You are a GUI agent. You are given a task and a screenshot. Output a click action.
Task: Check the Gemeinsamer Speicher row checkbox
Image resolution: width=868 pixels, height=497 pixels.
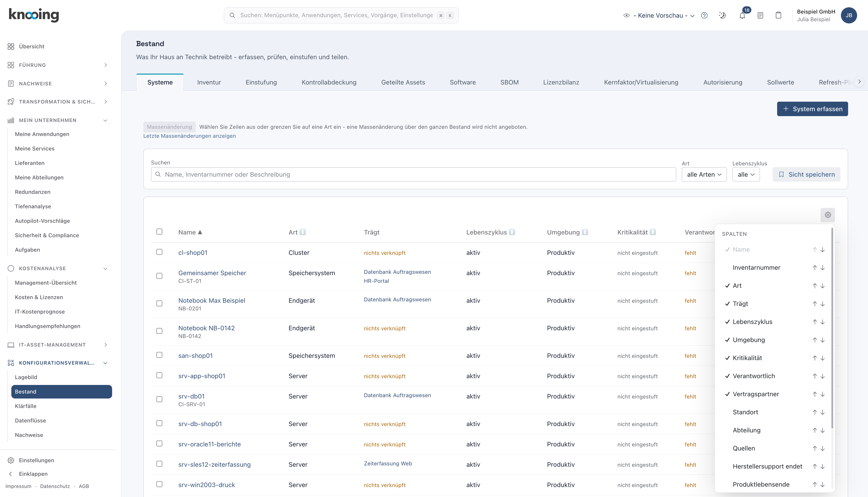[159, 276]
